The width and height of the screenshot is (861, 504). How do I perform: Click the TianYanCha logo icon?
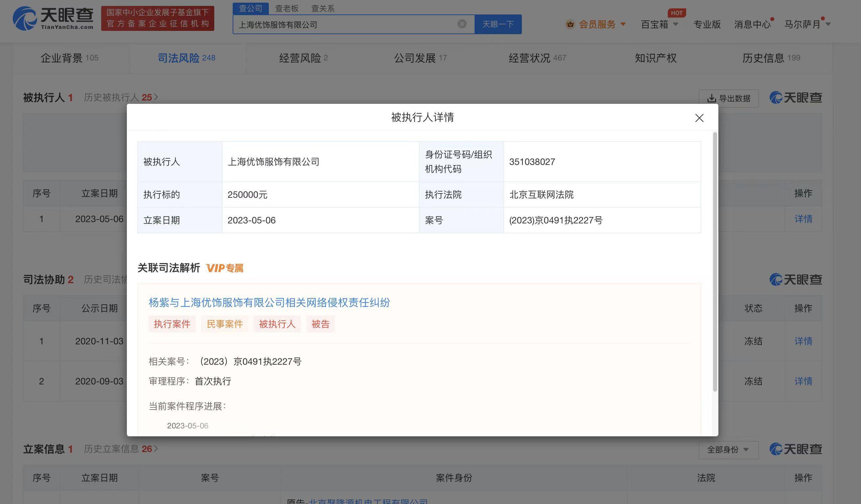click(x=25, y=18)
